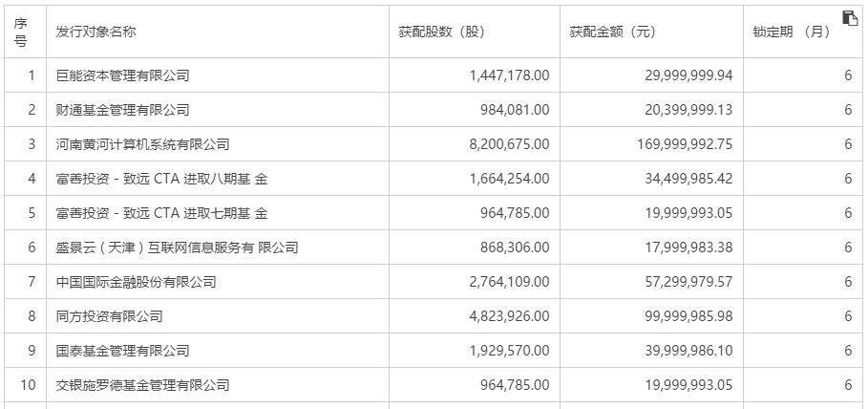
Task: Click the 获配金额（元） column header
Action: coord(613,32)
